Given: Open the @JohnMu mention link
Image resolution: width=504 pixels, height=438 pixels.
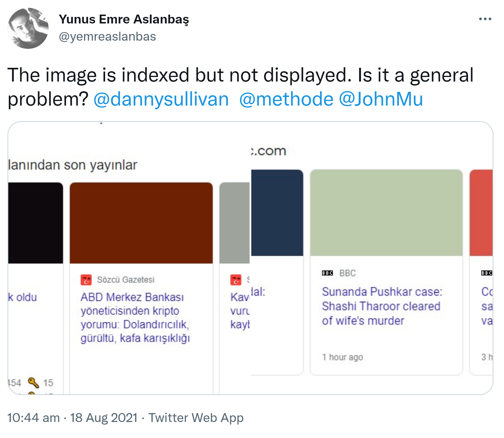Looking at the screenshot, I should click(x=381, y=99).
